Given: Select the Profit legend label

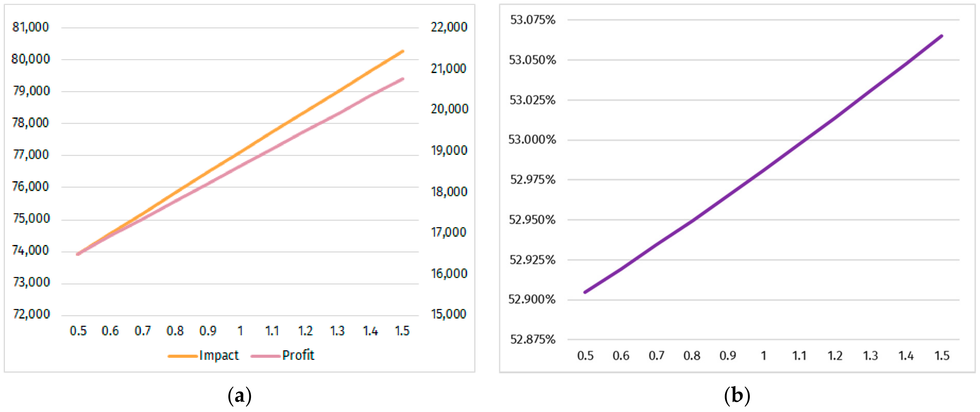Looking at the screenshot, I should click(x=298, y=355).
